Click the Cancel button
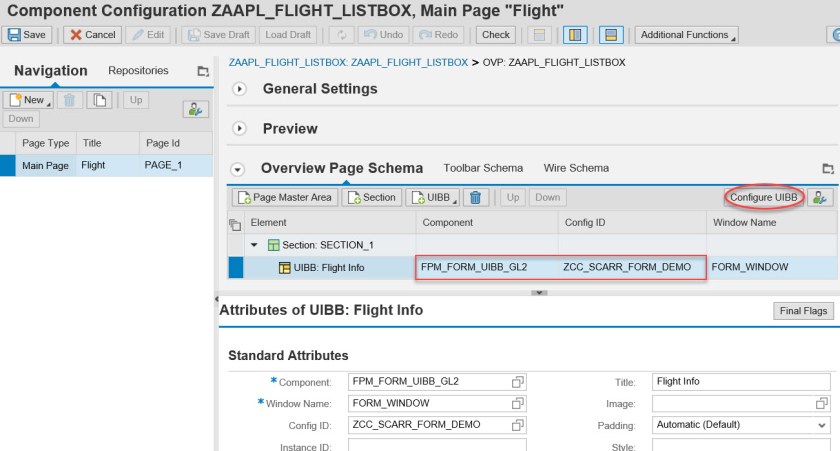The height and width of the screenshot is (451, 840). pos(93,35)
